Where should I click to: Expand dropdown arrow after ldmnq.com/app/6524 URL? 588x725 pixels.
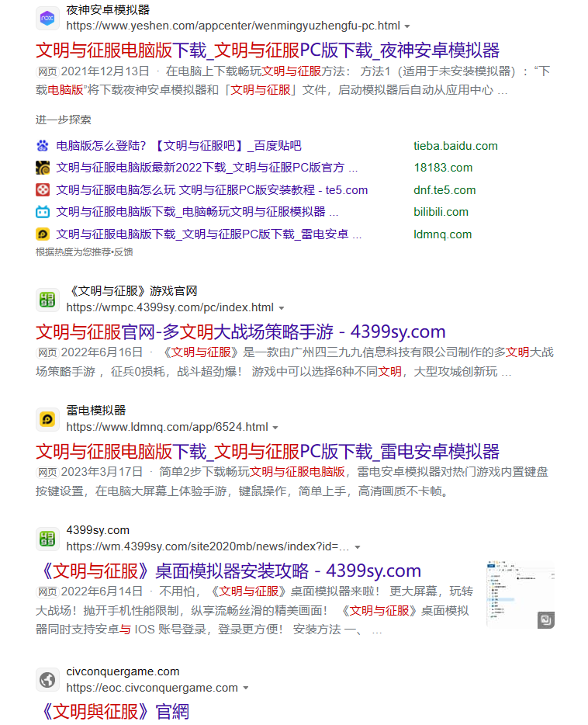pyautogui.click(x=275, y=428)
